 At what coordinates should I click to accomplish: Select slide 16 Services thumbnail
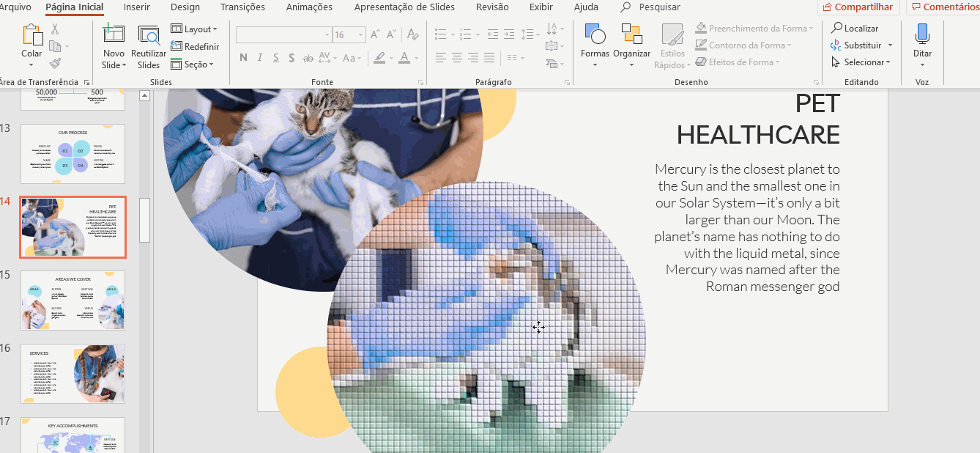point(73,374)
